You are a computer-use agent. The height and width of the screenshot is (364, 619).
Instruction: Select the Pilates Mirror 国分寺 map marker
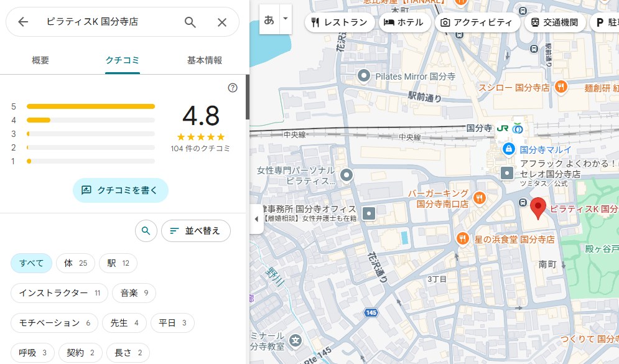(365, 76)
